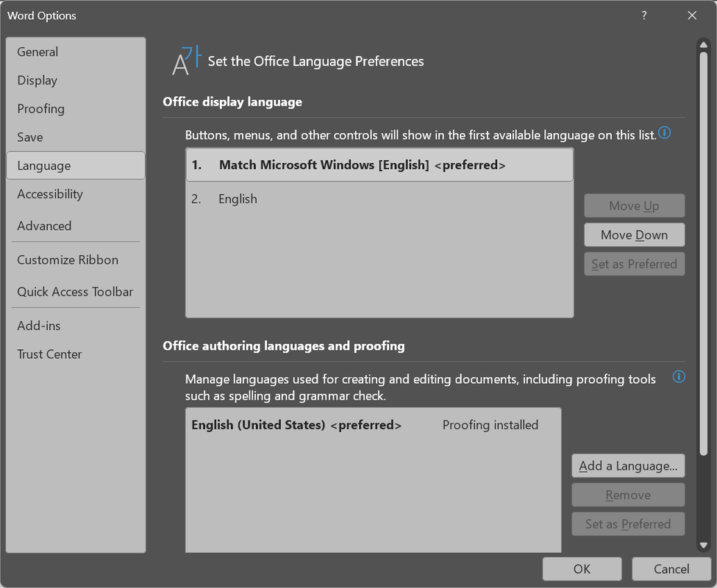Click the Help question mark icon
Viewport: 717px width, 588px height.
(x=644, y=15)
